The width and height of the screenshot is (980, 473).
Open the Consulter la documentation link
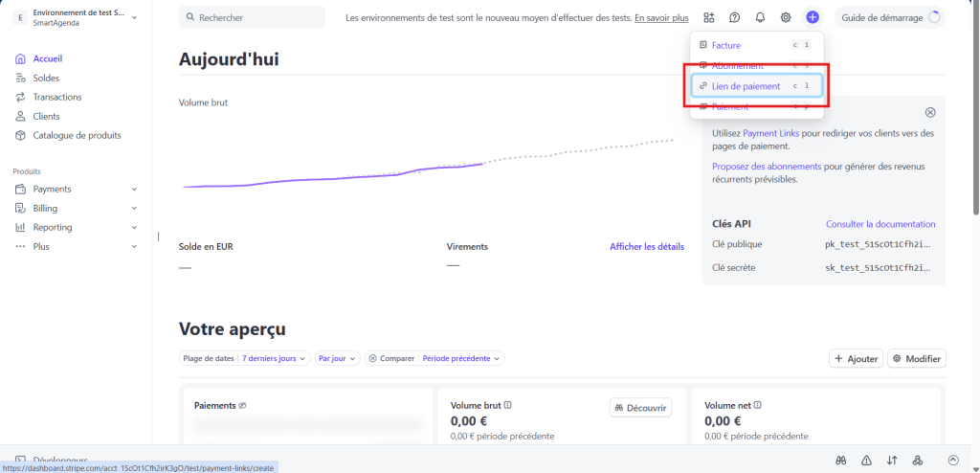(x=880, y=224)
